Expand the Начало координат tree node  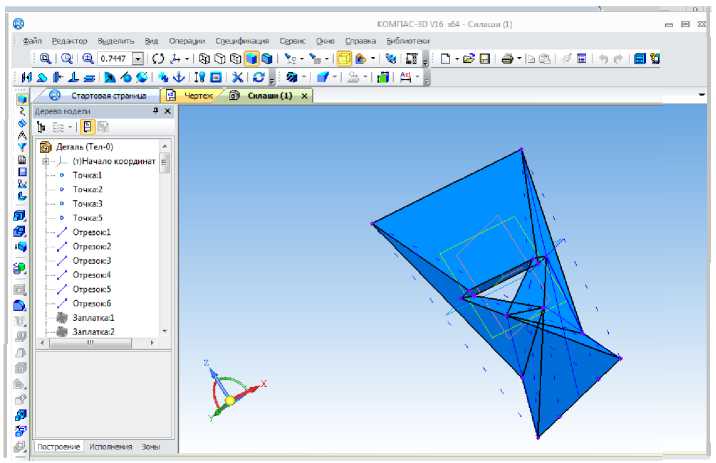(46, 161)
